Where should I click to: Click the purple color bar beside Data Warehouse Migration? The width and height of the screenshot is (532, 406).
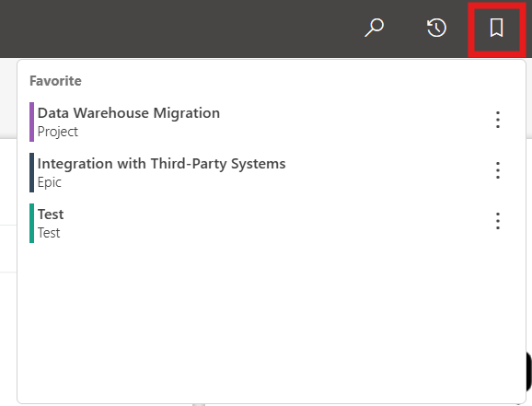[x=31, y=122]
